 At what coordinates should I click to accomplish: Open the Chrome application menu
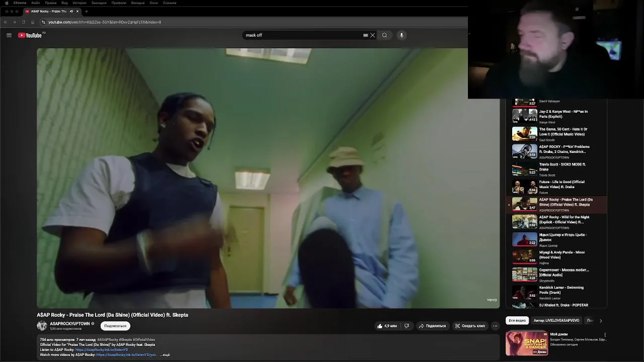(20, 3)
